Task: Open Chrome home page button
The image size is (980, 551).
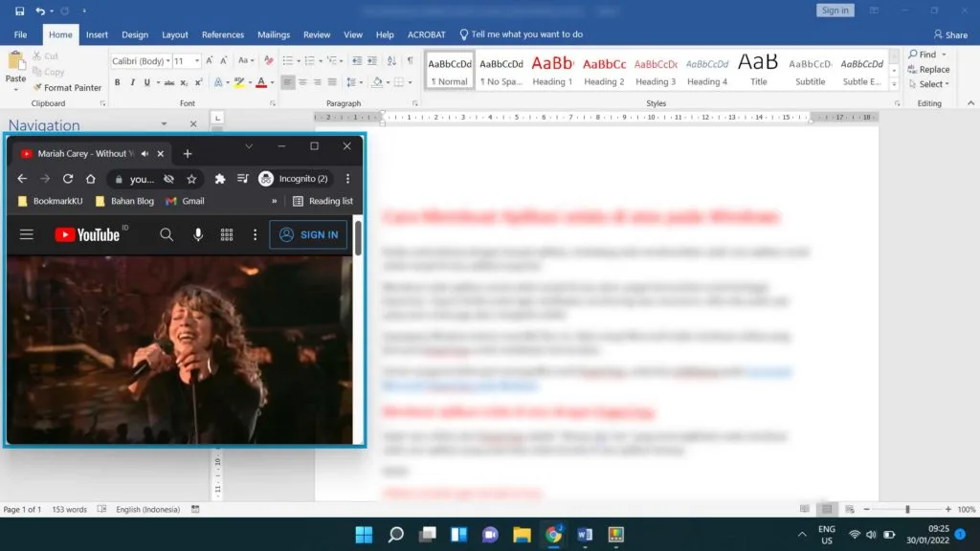Action: click(91, 179)
